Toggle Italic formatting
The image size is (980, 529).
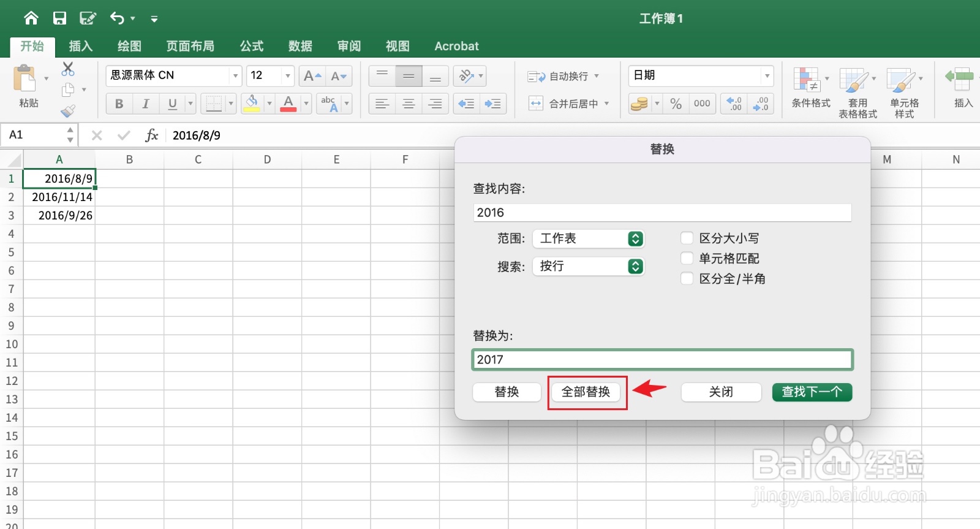pos(146,104)
